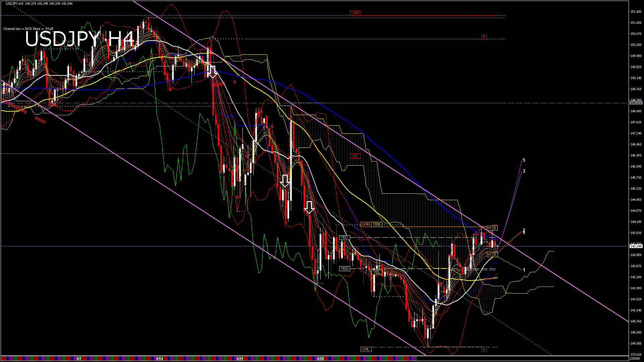Select the lower D box below price
644x362 pixels.
coord(495,255)
